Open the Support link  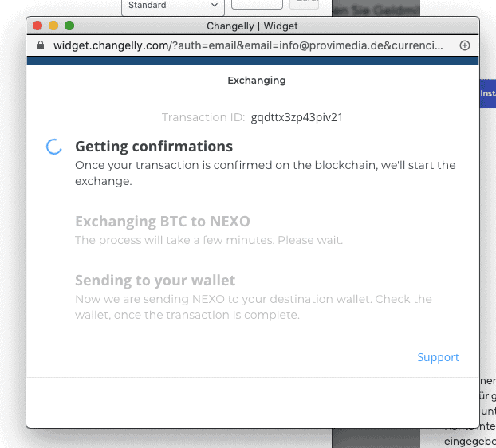(x=438, y=357)
